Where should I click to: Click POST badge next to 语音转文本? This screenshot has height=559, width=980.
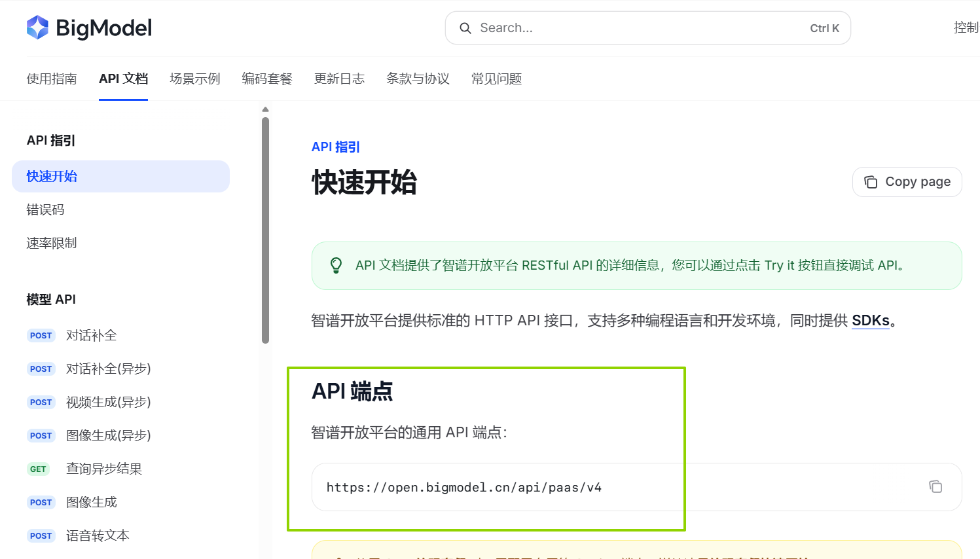coord(41,535)
